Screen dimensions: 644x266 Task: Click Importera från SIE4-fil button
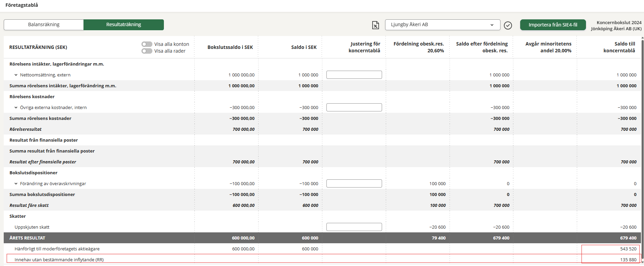pos(553,25)
